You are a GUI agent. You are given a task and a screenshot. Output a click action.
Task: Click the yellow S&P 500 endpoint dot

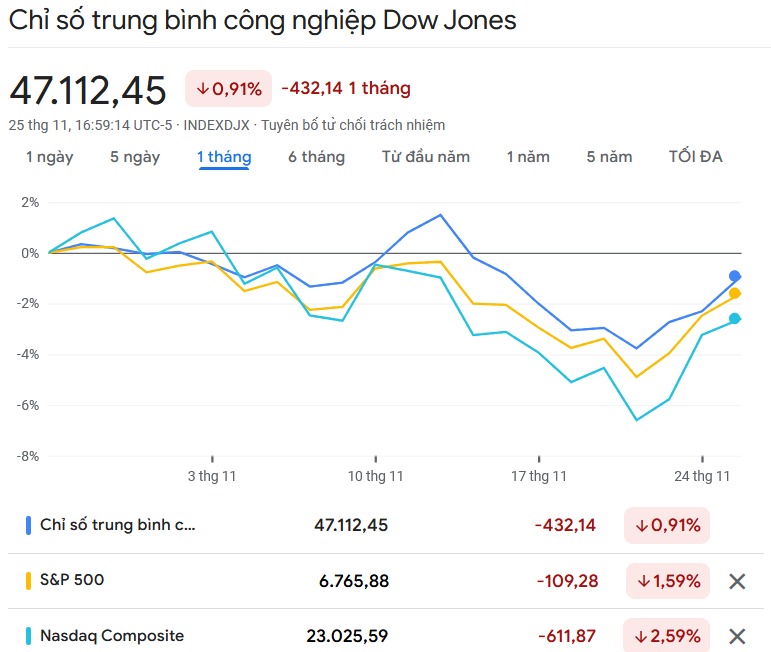click(735, 293)
